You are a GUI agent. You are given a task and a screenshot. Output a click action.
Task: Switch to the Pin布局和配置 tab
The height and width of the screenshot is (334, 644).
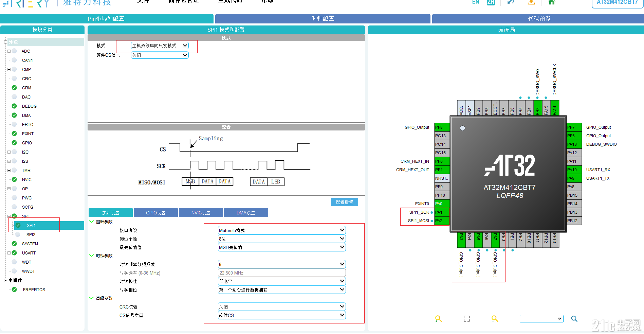[107, 18]
